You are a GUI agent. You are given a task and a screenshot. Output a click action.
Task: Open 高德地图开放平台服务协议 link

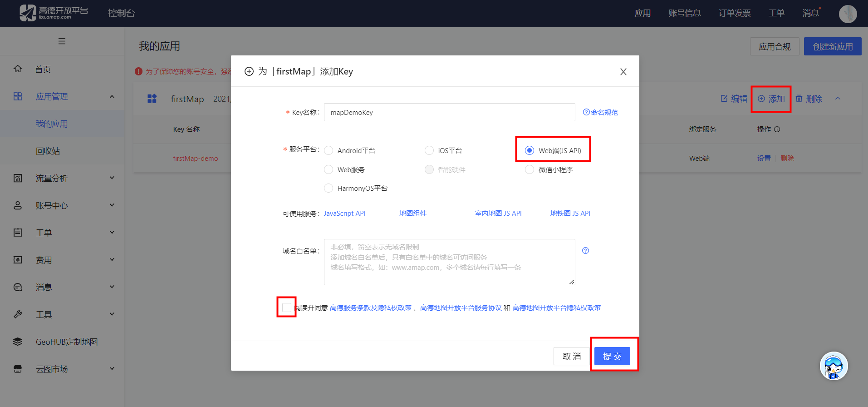tap(461, 308)
